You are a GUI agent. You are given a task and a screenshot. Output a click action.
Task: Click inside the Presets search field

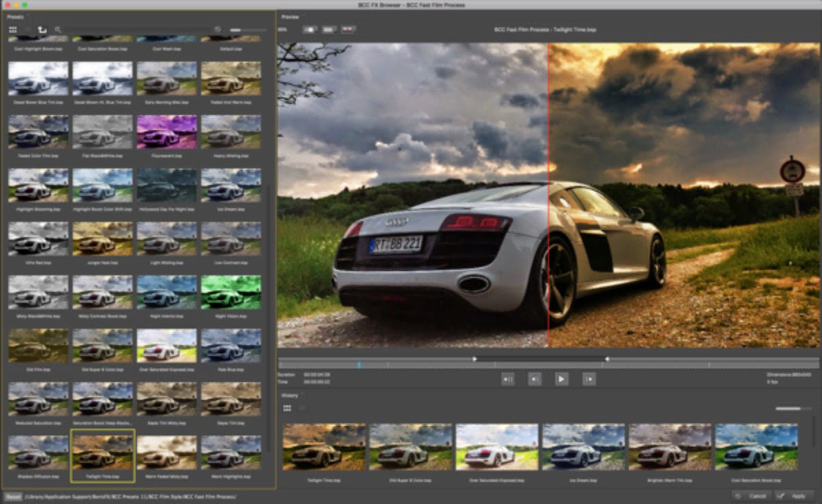click(x=138, y=29)
